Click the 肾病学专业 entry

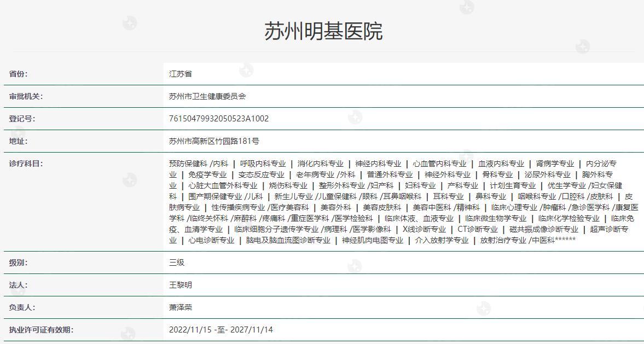coord(555,164)
